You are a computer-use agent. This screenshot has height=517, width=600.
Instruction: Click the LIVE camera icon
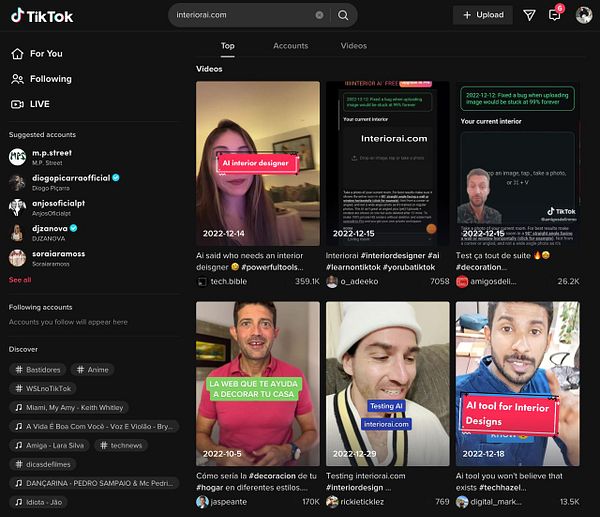pos(17,104)
